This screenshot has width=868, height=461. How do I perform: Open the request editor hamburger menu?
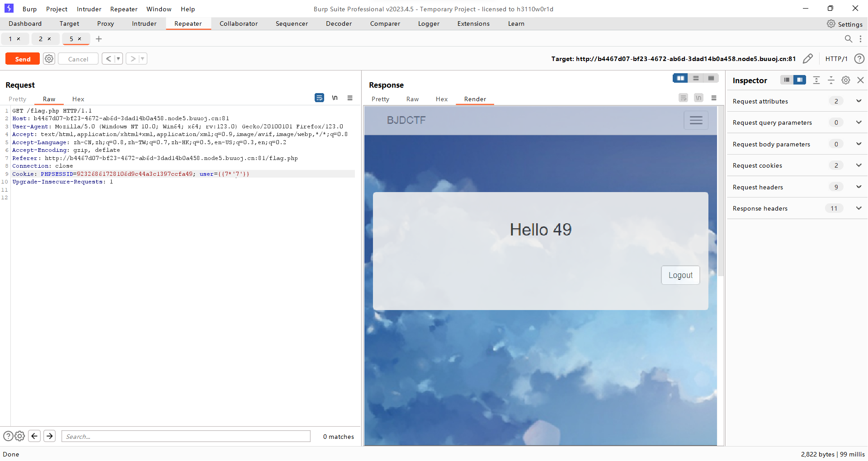click(x=350, y=98)
